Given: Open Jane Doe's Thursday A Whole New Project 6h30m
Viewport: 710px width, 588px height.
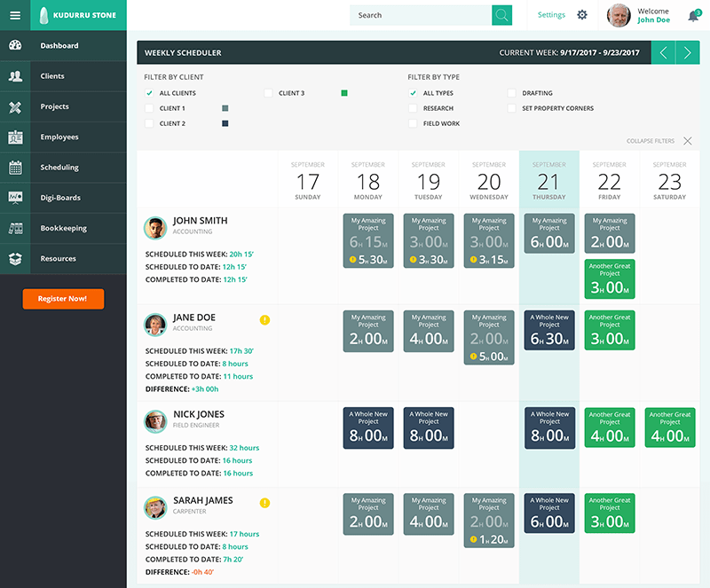Looking at the screenshot, I should click(549, 330).
